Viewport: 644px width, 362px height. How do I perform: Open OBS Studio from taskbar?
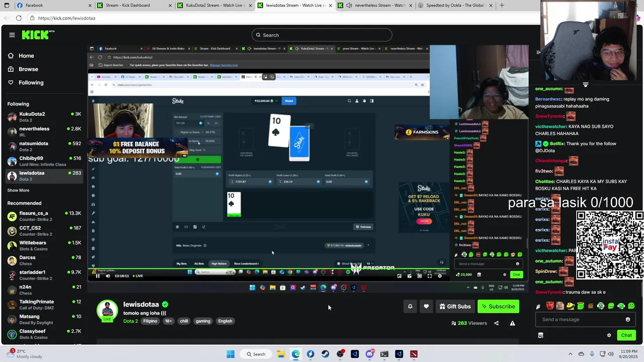coord(340,354)
